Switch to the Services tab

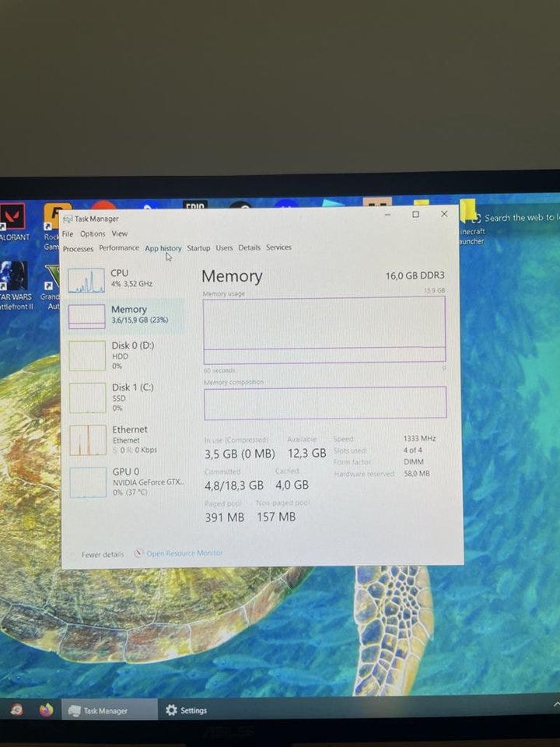click(x=278, y=247)
